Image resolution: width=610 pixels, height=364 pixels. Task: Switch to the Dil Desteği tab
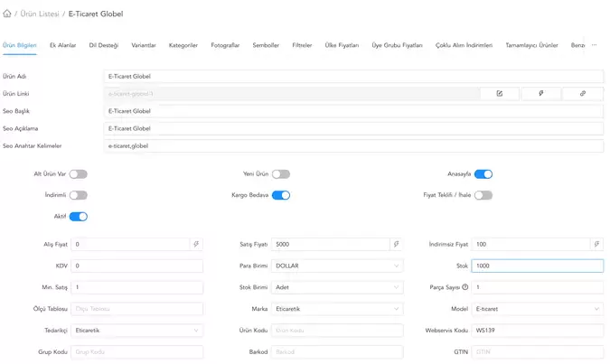(x=104, y=45)
